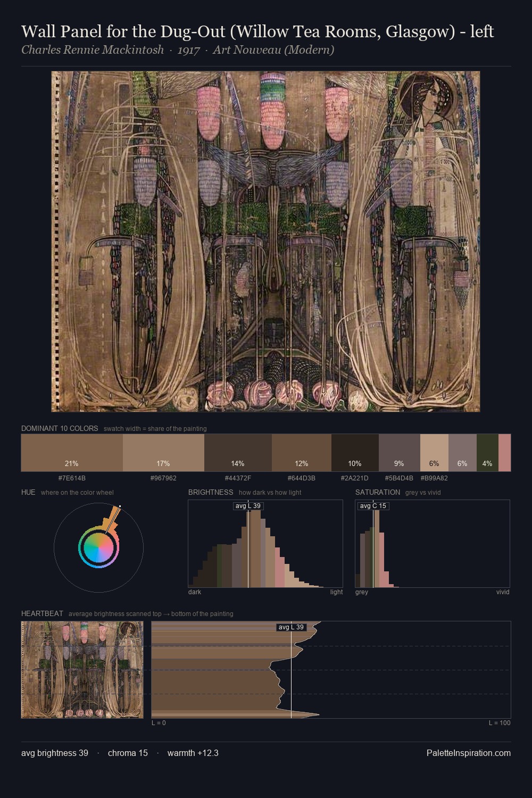This screenshot has width=532, height=798.
Task: Click hex code #7E614B
Action: pyautogui.click(x=72, y=478)
